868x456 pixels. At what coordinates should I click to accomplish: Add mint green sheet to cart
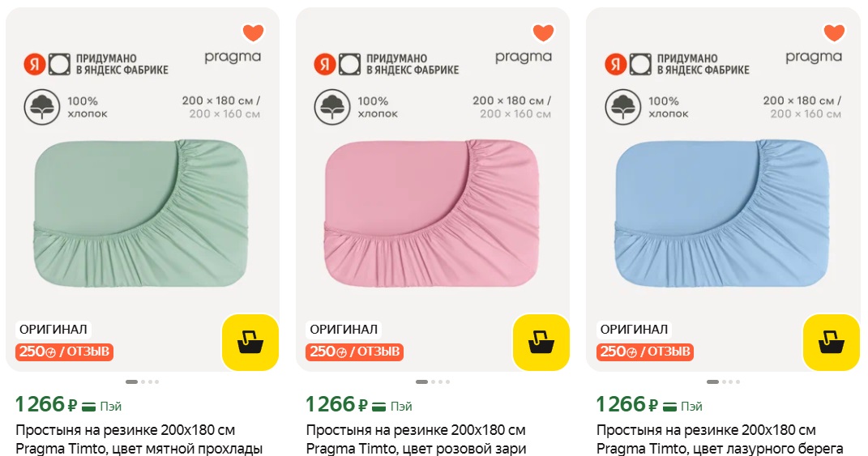[x=250, y=343]
